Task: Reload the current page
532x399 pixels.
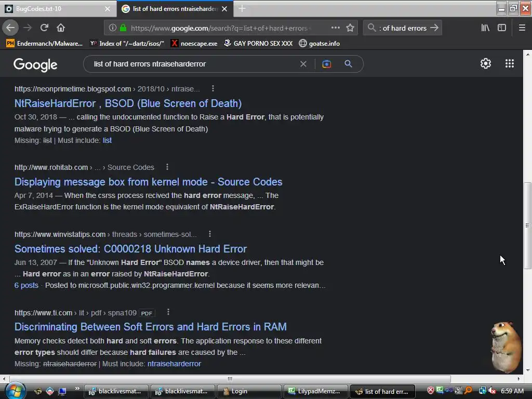Action: click(44, 28)
